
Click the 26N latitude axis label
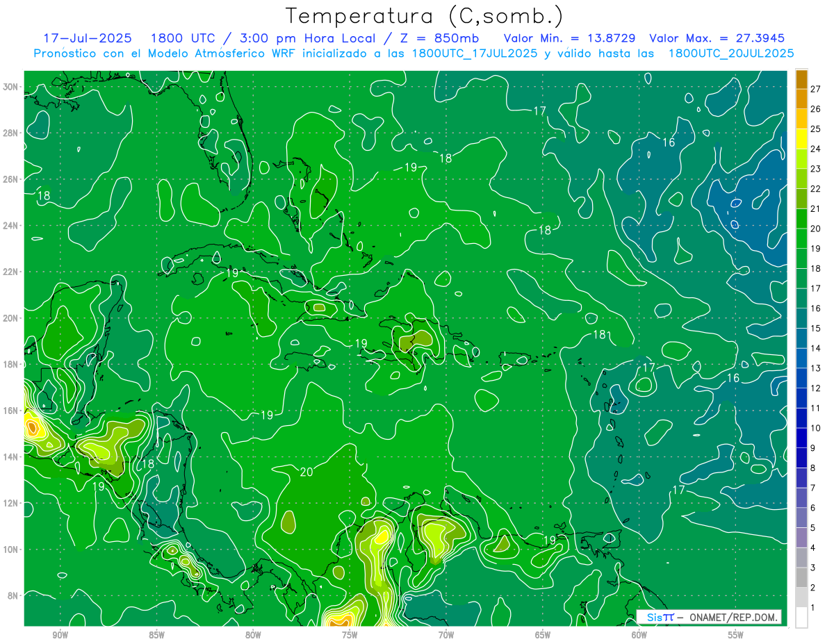pos(12,179)
